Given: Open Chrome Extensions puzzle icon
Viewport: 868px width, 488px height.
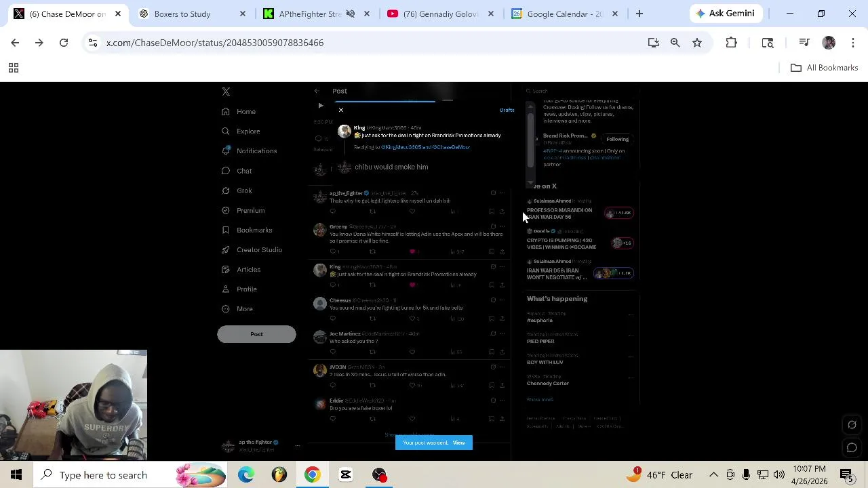Looking at the screenshot, I should [x=731, y=43].
